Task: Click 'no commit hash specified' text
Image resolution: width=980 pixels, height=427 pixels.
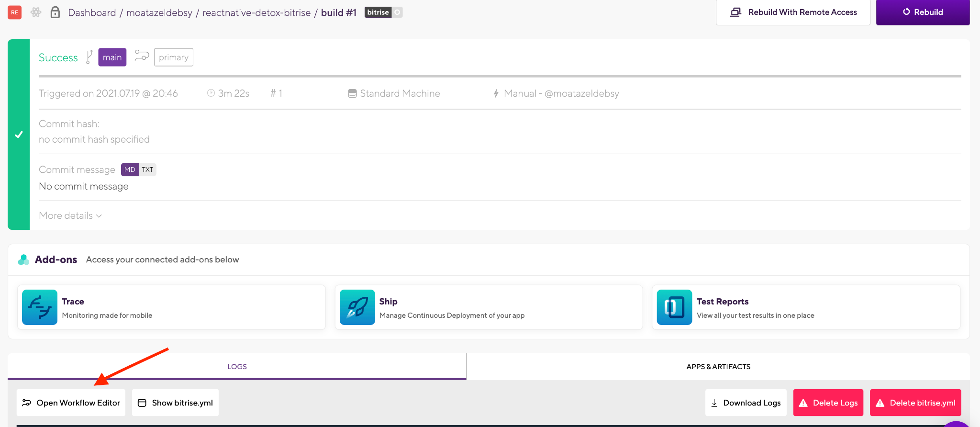Action: (94, 139)
